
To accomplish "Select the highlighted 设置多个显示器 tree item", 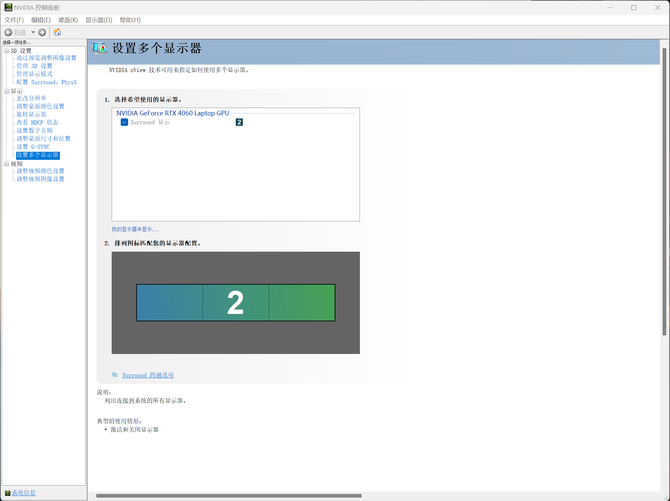I will tap(38, 155).
